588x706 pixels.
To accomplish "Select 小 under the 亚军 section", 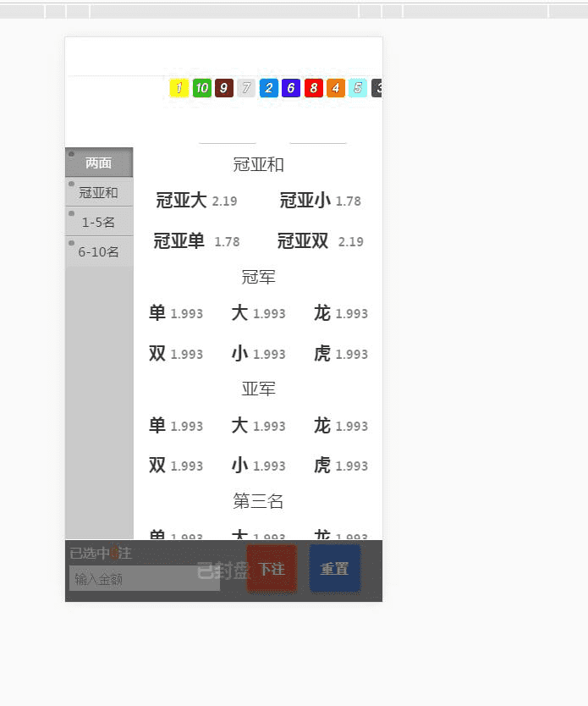I will click(258, 465).
